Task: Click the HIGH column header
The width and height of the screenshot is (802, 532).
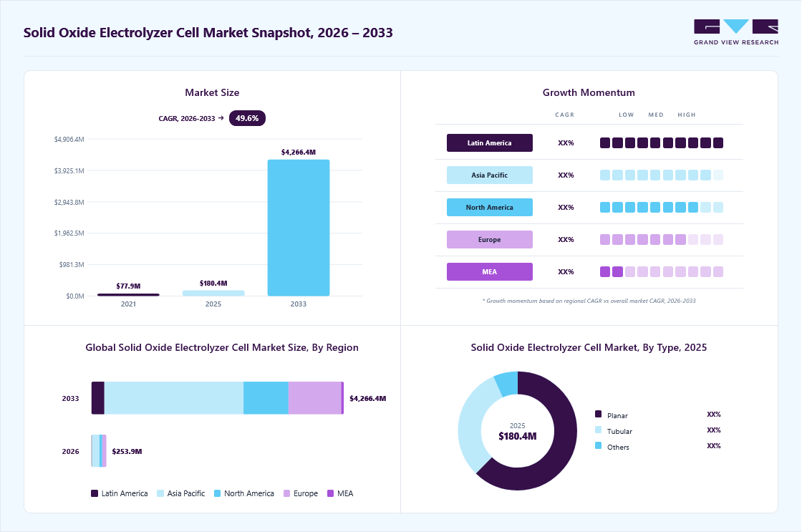Action: pos(687,115)
